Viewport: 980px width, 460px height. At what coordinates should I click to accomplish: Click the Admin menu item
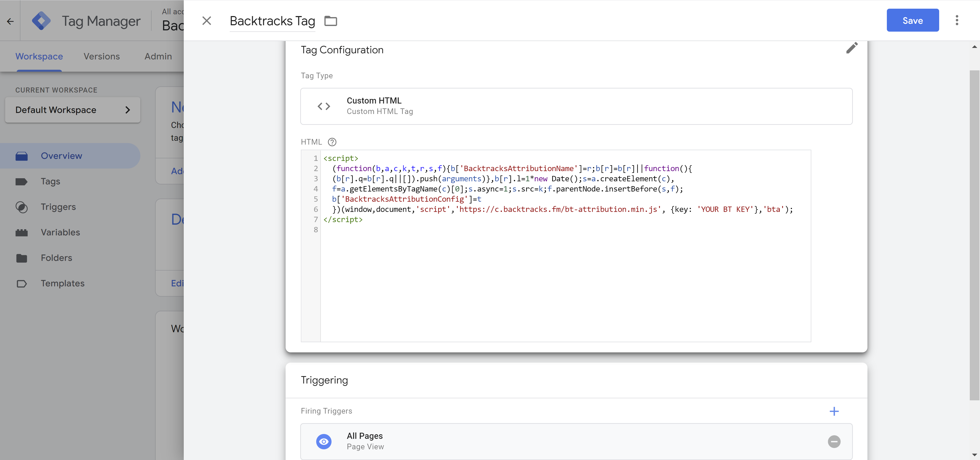pos(158,56)
